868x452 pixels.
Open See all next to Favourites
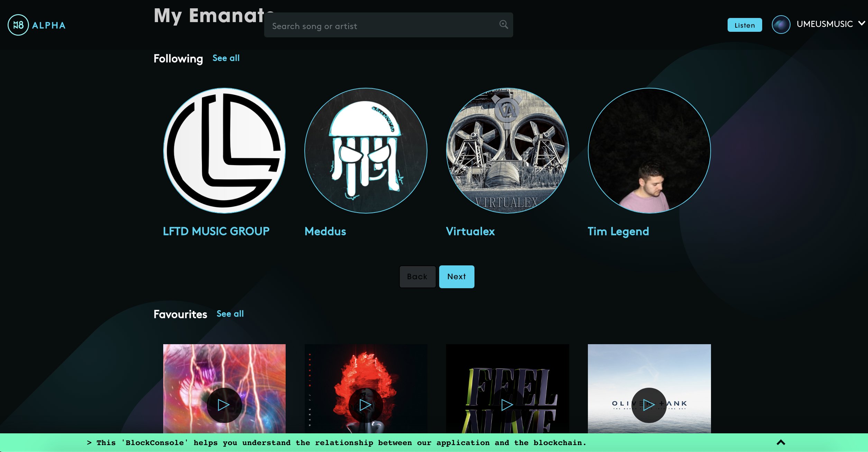coord(230,314)
